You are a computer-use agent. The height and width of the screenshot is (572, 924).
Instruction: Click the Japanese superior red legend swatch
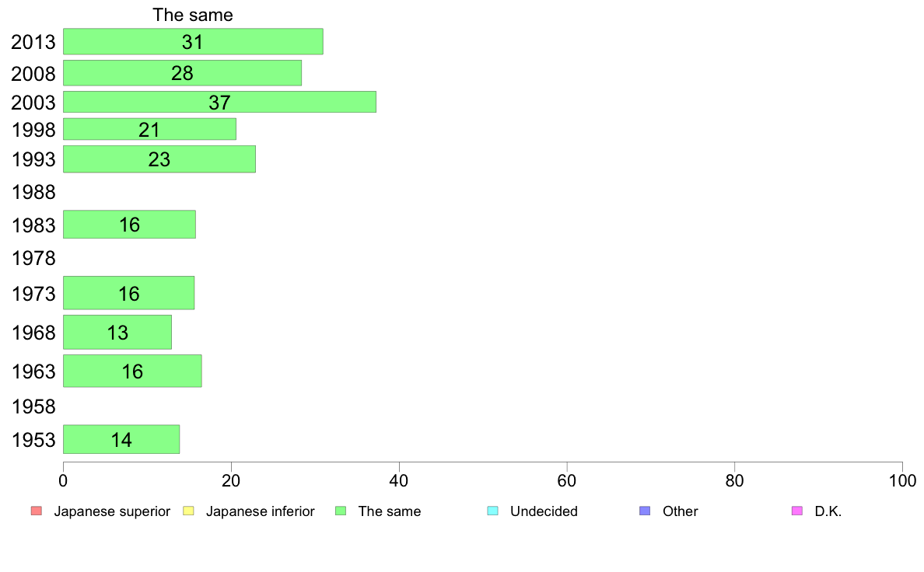[36, 511]
